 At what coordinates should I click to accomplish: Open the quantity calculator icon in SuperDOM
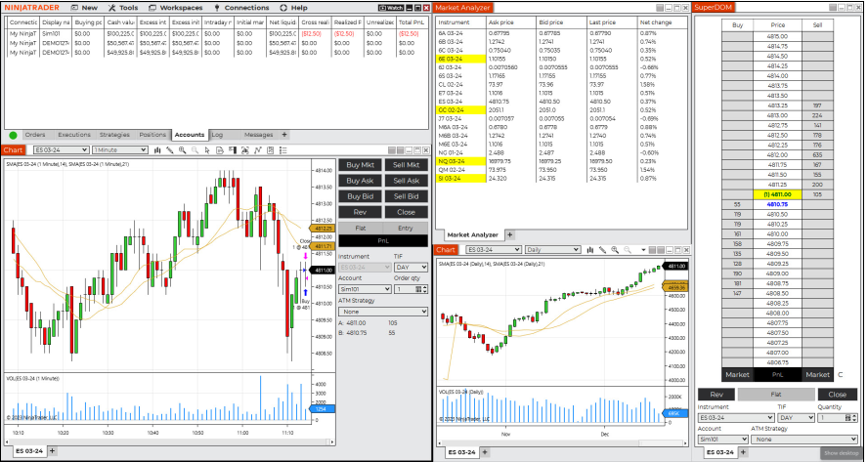848,418
